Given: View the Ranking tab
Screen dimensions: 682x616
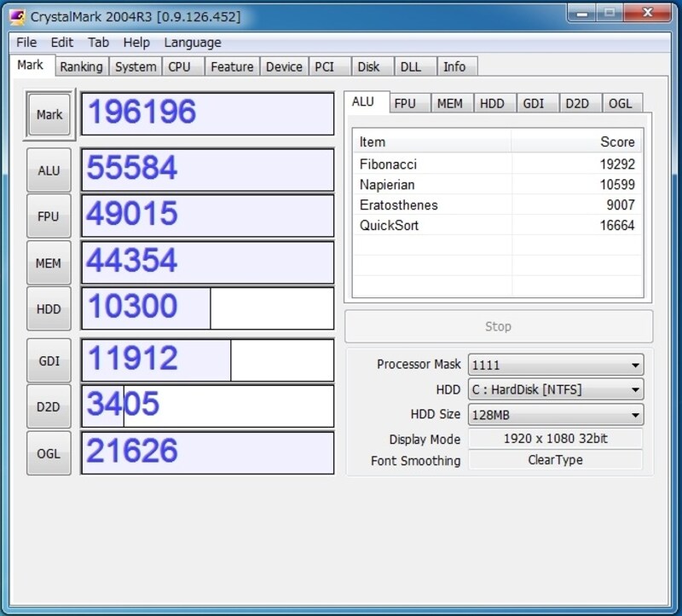Looking at the screenshot, I should [x=82, y=66].
